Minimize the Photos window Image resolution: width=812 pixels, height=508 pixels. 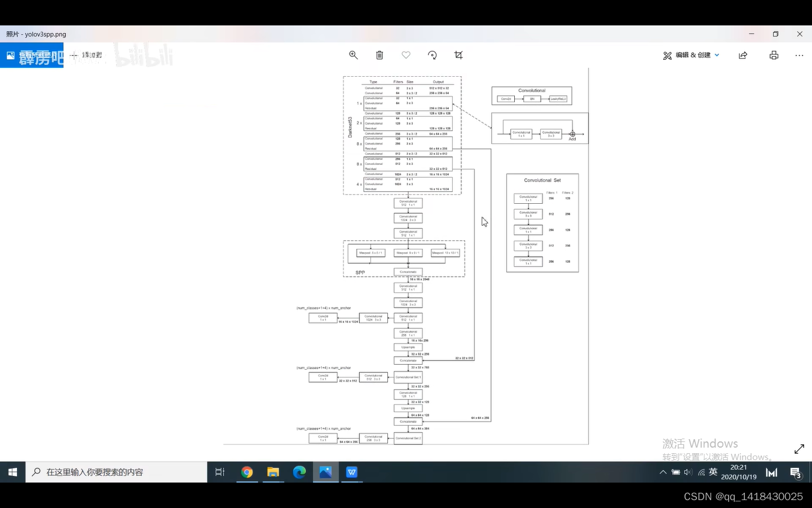[752, 34]
